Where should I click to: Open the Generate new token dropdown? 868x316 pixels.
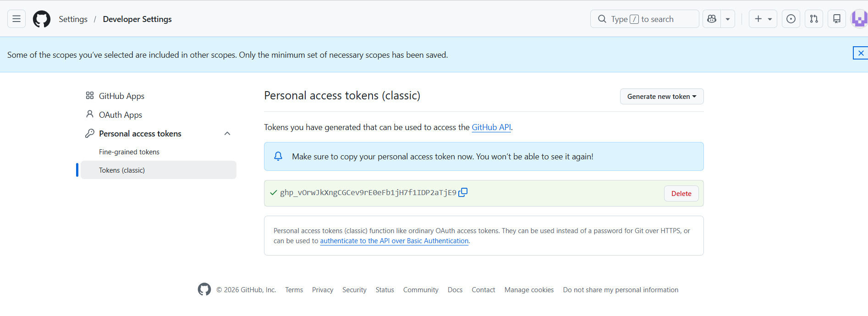coord(662,96)
